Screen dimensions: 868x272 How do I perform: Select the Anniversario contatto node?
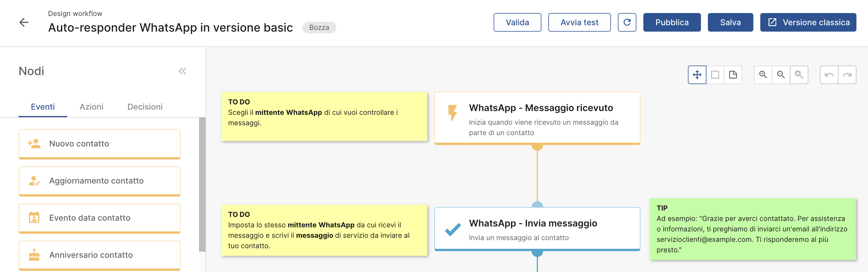coord(100,255)
